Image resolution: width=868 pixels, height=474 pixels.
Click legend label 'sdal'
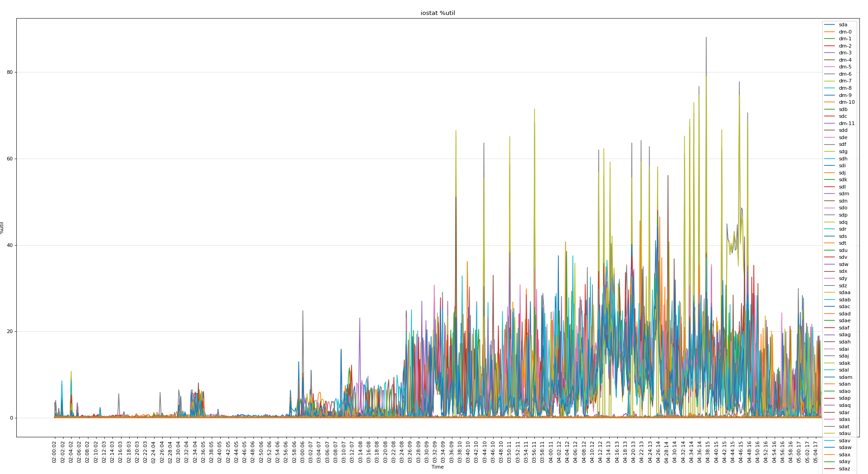click(844, 370)
